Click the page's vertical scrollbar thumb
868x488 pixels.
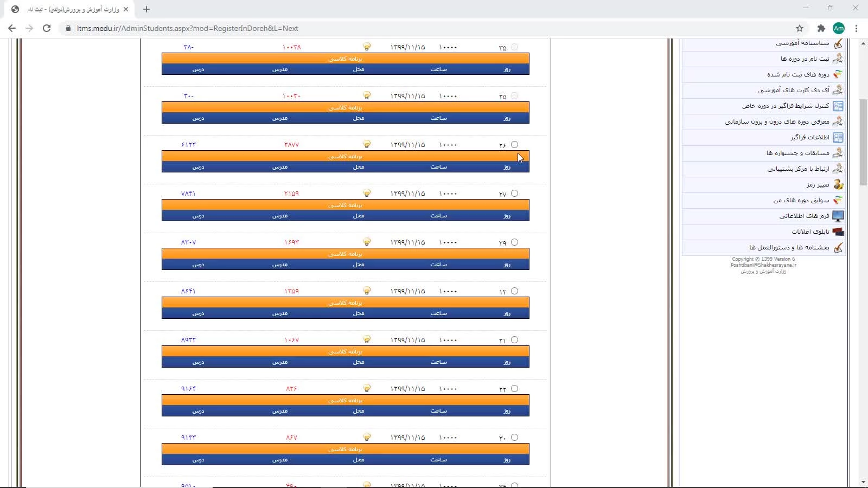[x=863, y=142]
